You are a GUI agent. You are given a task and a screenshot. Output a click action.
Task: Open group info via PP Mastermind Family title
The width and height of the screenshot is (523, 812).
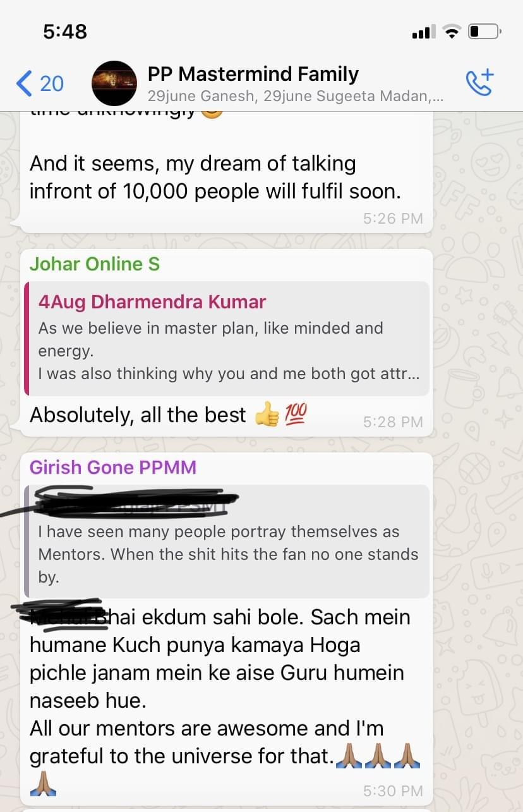(253, 74)
